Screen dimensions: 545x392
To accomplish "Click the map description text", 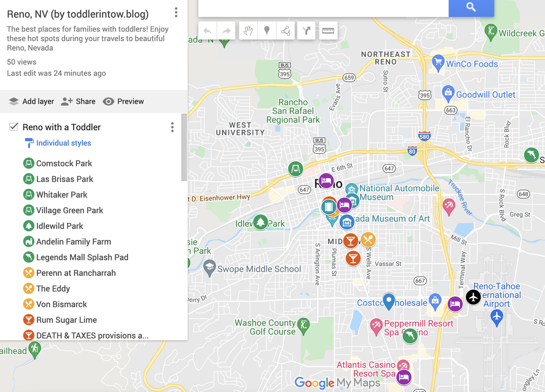I will coord(88,38).
